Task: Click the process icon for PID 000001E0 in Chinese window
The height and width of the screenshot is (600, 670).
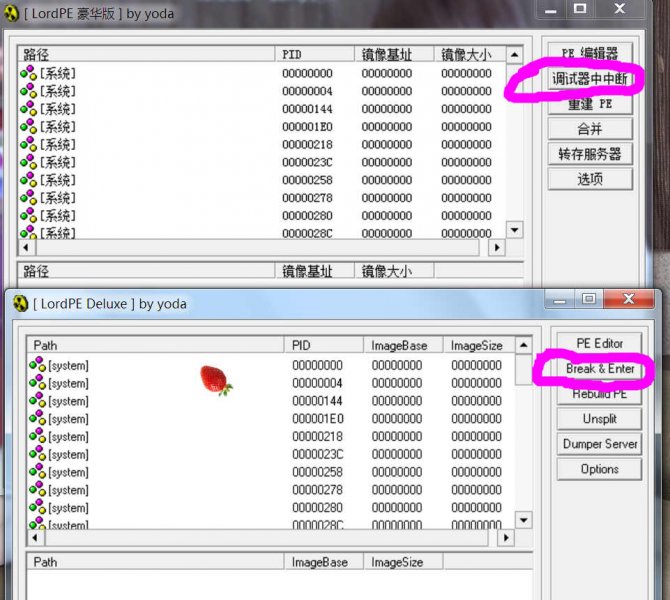Action: [29, 126]
